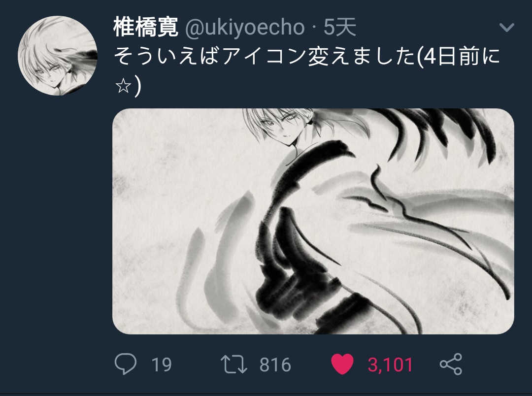Open the round profile avatar of 椎橋寛
Image resolution: width=532 pixels, height=396 pixels.
58,55
